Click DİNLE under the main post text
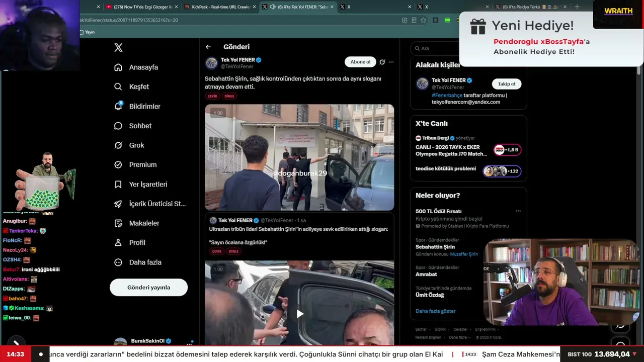The height and width of the screenshot is (362, 644). [229, 96]
